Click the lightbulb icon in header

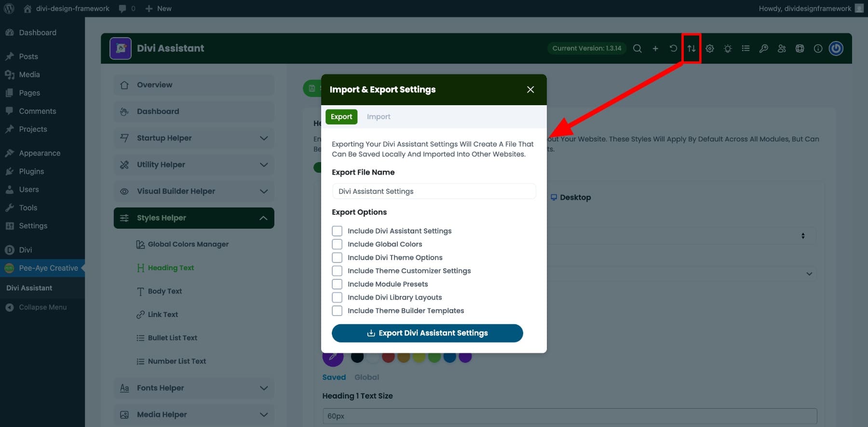(x=728, y=48)
